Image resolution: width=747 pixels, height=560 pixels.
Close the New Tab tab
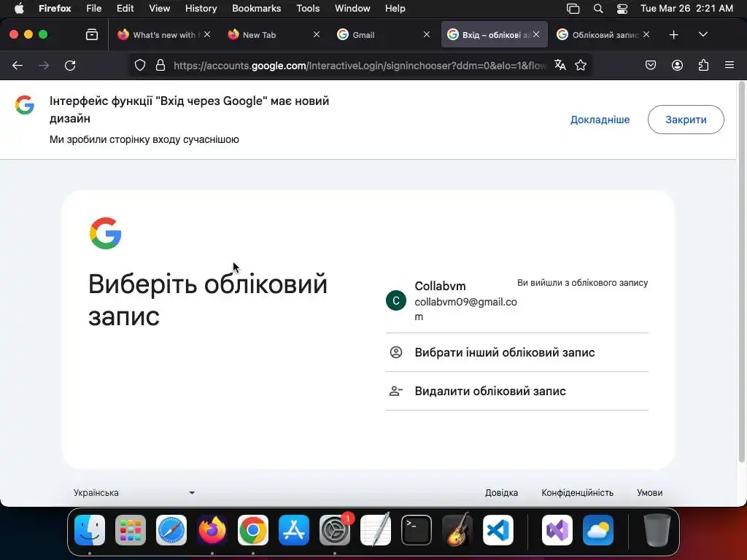[317, 35]
